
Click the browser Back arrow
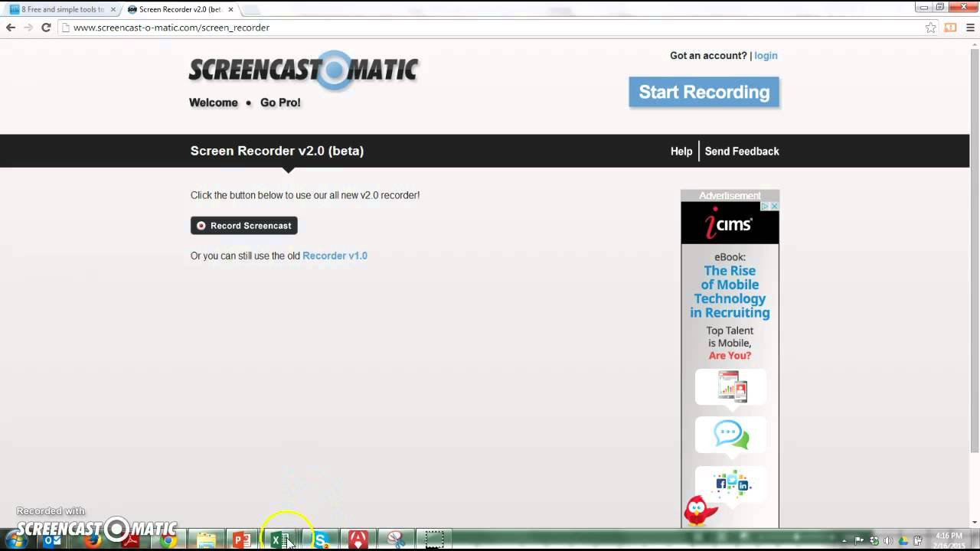point(11,28)
